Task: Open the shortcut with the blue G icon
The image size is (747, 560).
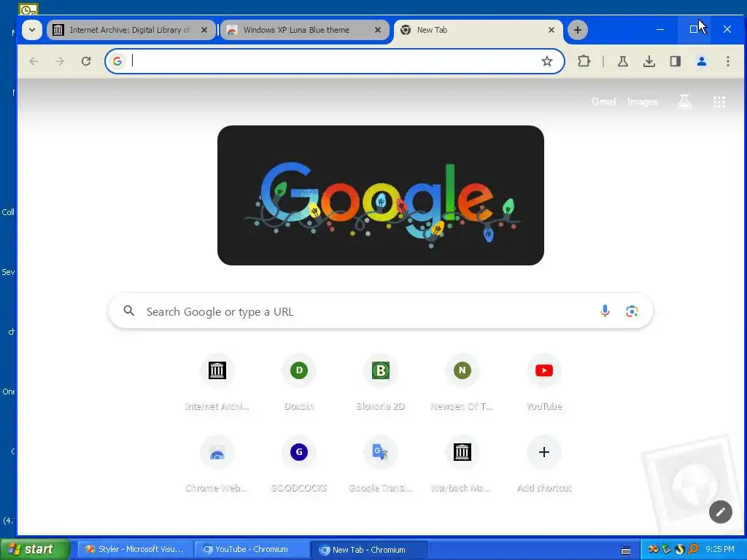Action: tap(298, 464)
